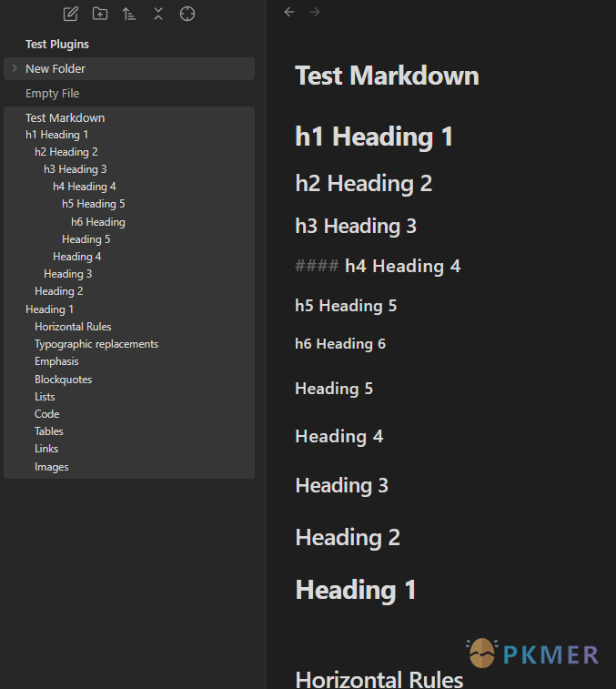This screenshot has width=616, height=689.
Task: Go to Images in outline
Action: (x=51, y=467)
